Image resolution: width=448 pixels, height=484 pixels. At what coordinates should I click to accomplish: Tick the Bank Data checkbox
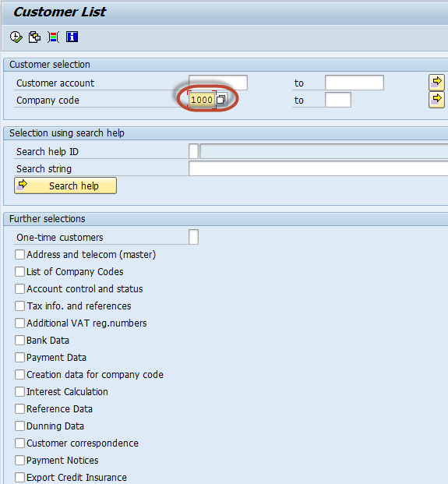[x=19, y=340]
